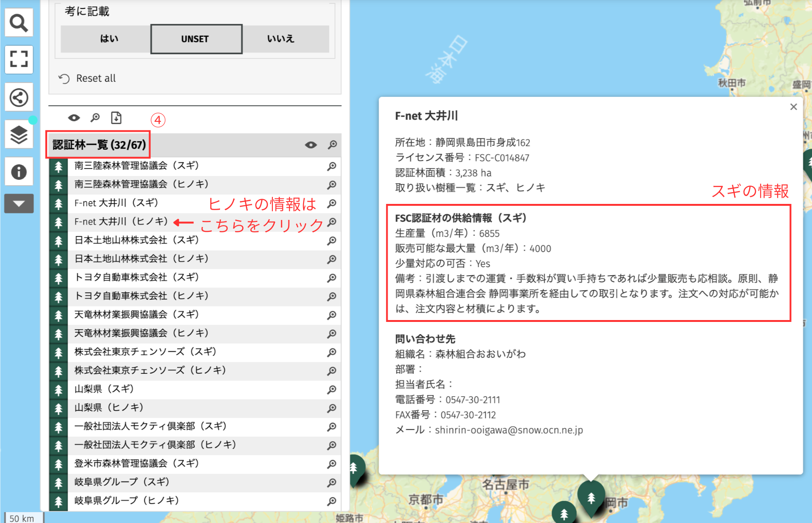Select F-net 大井川（ヒノキ） list entry
812x523 pixels.
121,222
